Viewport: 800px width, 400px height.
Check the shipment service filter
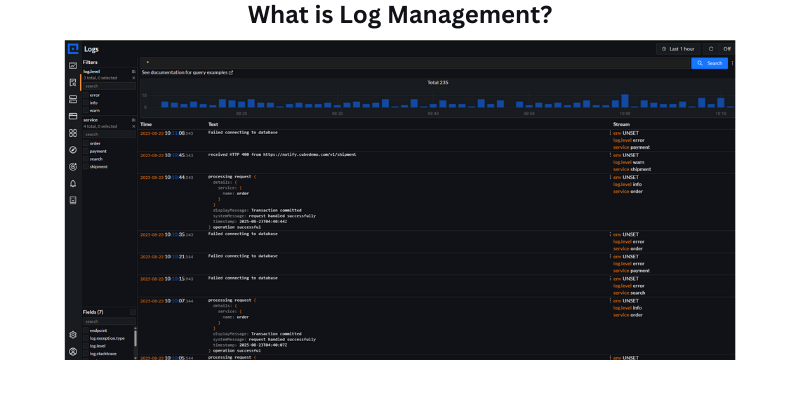[86, 166]
